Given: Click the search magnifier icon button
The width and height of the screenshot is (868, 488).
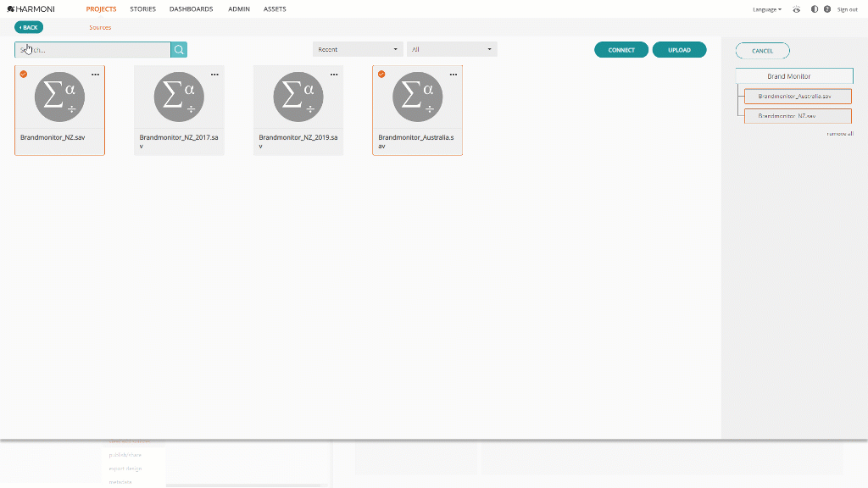Looking at the screenshot, I should click(x=179, y=50).
